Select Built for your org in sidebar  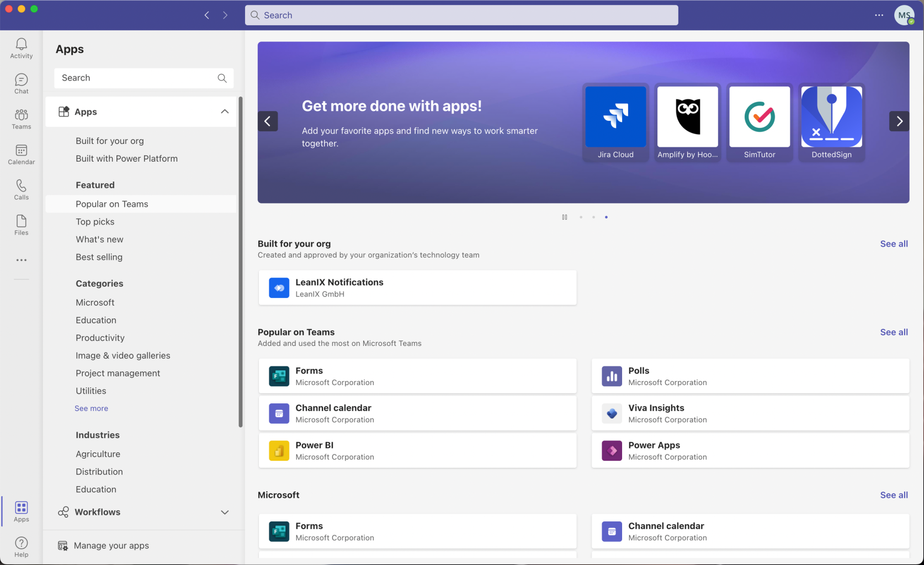coord(110,141)
